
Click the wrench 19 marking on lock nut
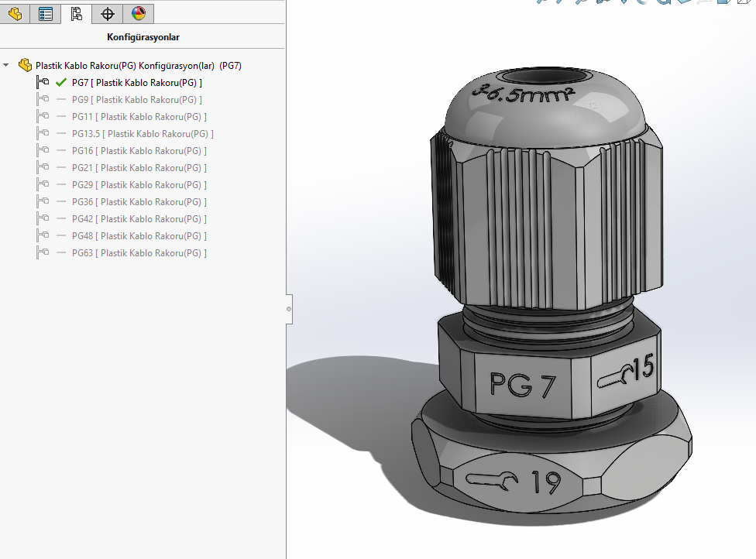click(514, 482)
